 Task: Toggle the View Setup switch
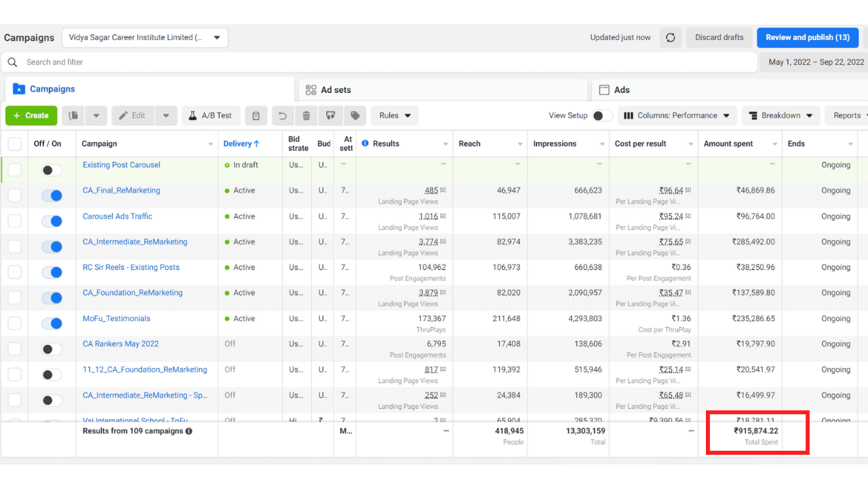point(602,116)
